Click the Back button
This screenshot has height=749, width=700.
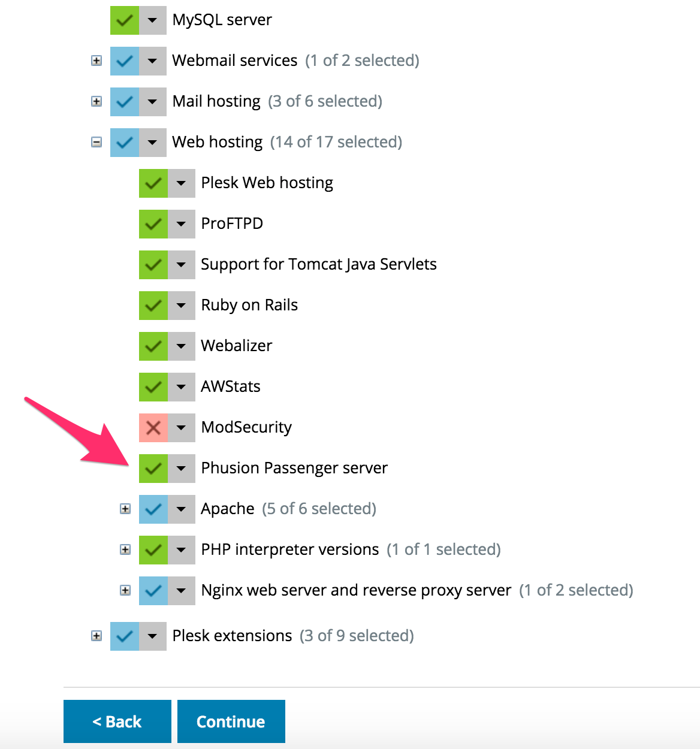pos(117,721)
